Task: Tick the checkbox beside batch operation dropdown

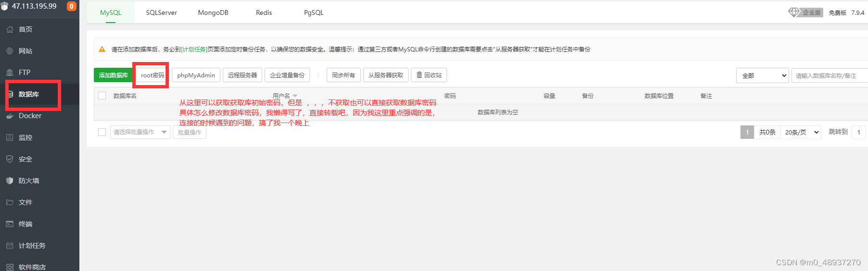Action: coord(102,132)
